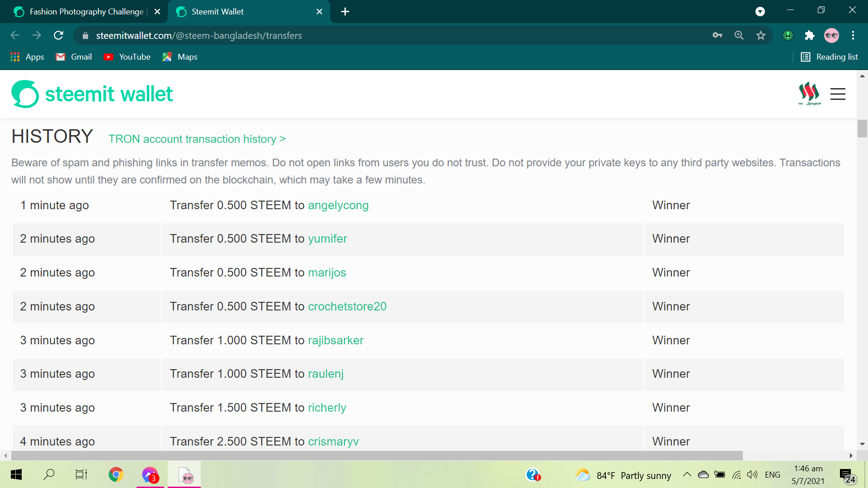
Task: Open the YouTube bookmark
Action: point(127,57)
